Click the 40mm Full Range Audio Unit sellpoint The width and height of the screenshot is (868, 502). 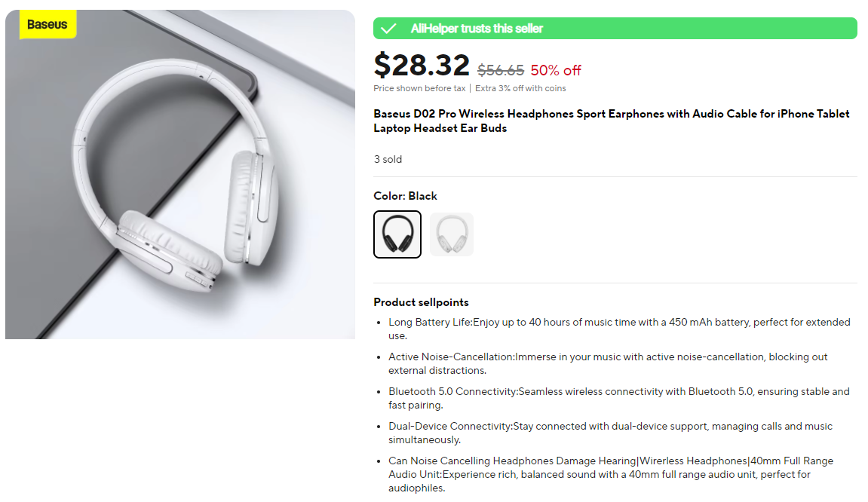[611, 474]
